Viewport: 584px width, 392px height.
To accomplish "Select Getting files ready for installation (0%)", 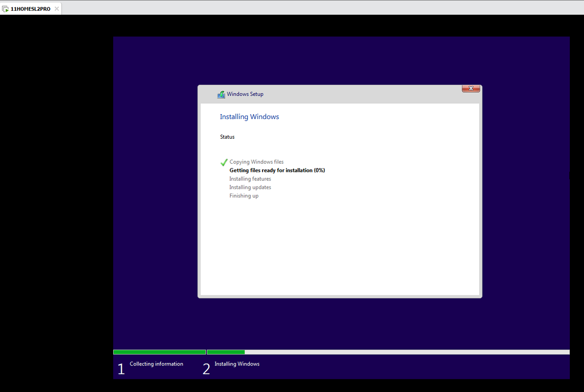I will point(277,171).
